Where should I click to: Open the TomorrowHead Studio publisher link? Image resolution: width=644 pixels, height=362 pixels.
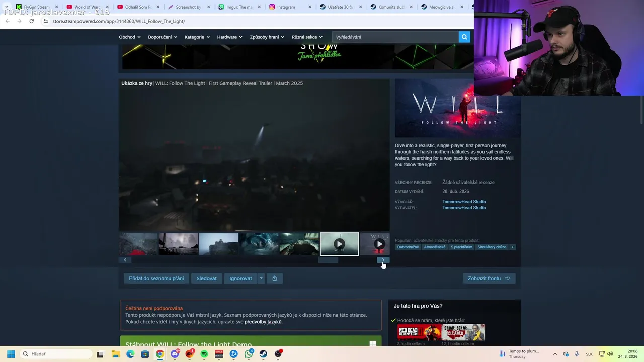point(464,208)
